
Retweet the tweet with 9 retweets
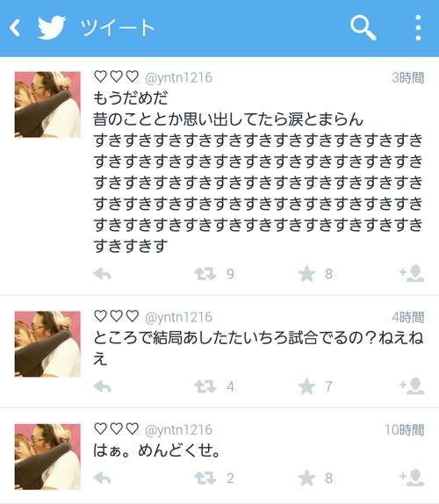(205, 274)
